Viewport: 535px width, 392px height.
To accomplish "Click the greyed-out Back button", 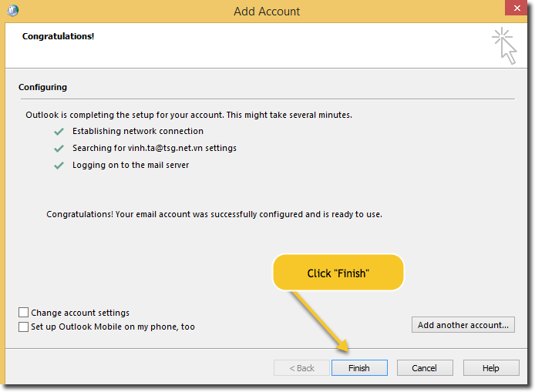I will pyautogui.click(x=301, y=368).
